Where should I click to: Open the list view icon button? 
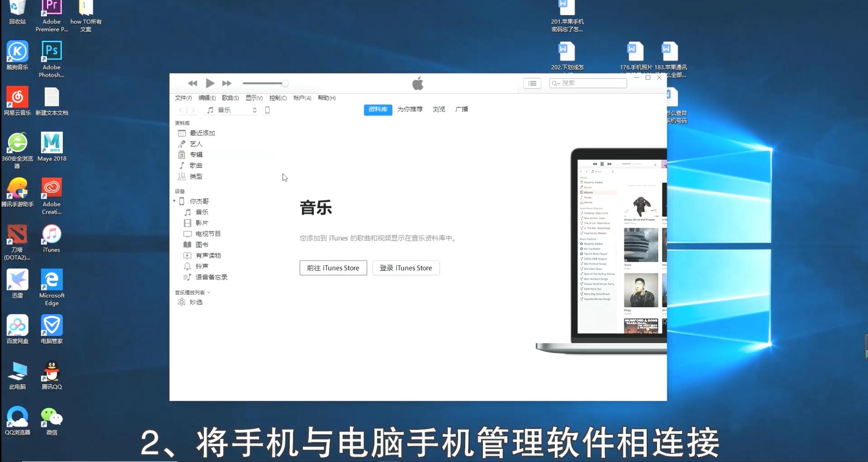coord(532,83)
